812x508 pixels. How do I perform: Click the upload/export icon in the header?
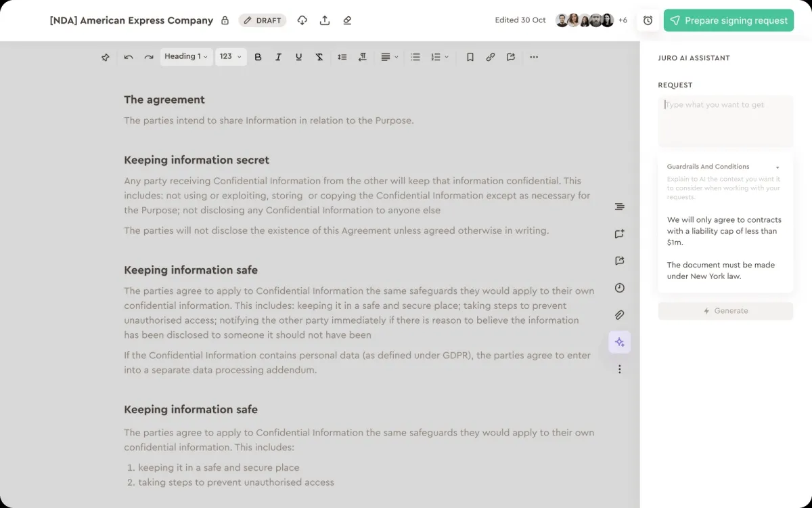click(325, 20)
